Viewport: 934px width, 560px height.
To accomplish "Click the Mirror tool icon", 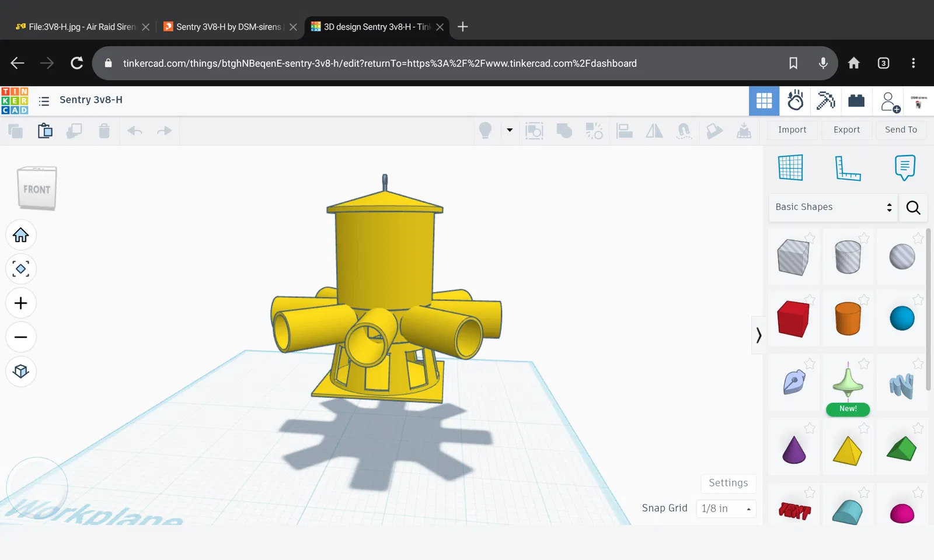I will click(x=654, y=131).
